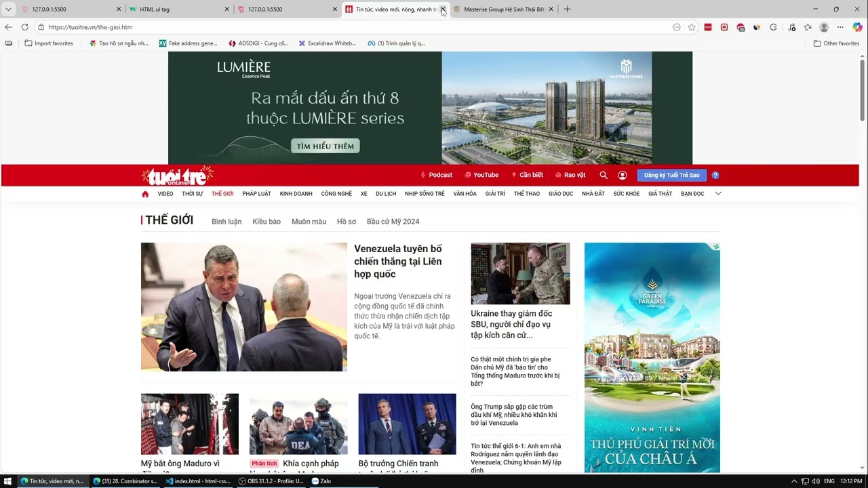
Task: Open the Bầu cử Mỹ 2024 subsection
Action: 393,222
